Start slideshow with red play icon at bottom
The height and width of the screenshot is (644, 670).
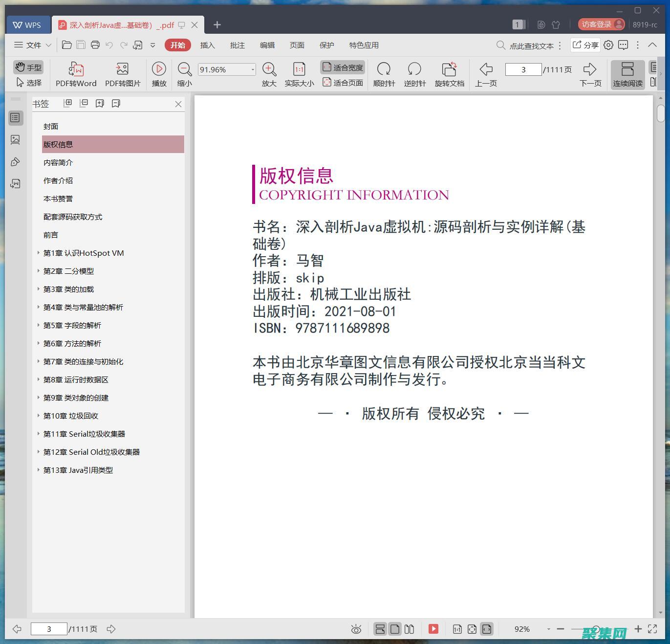pos(433,629)
